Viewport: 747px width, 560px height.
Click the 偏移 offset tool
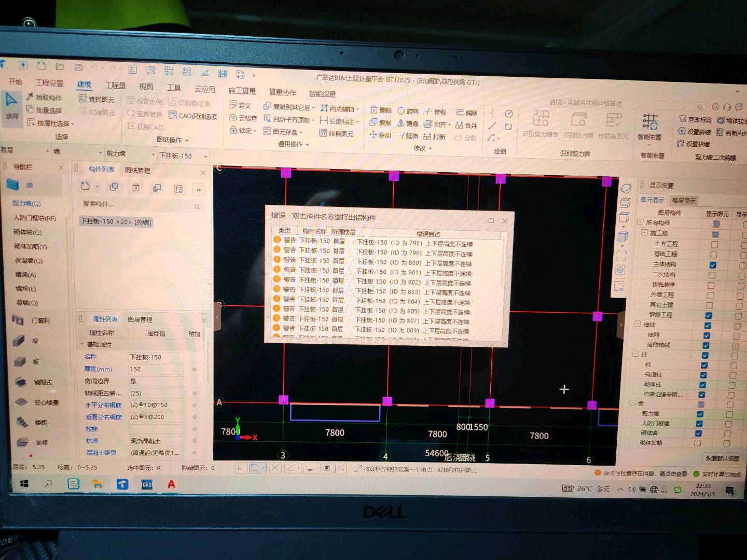[467, 113]
